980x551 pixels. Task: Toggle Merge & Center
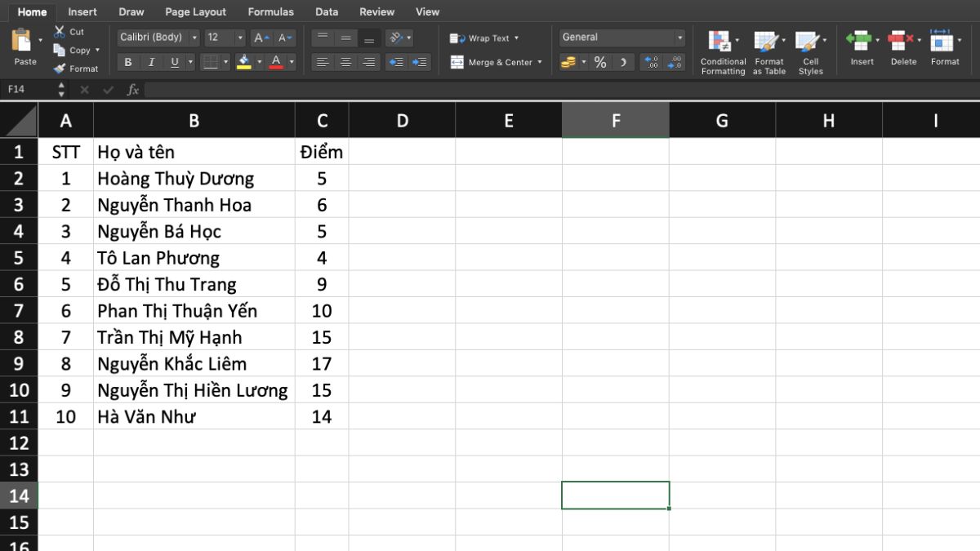495,62
